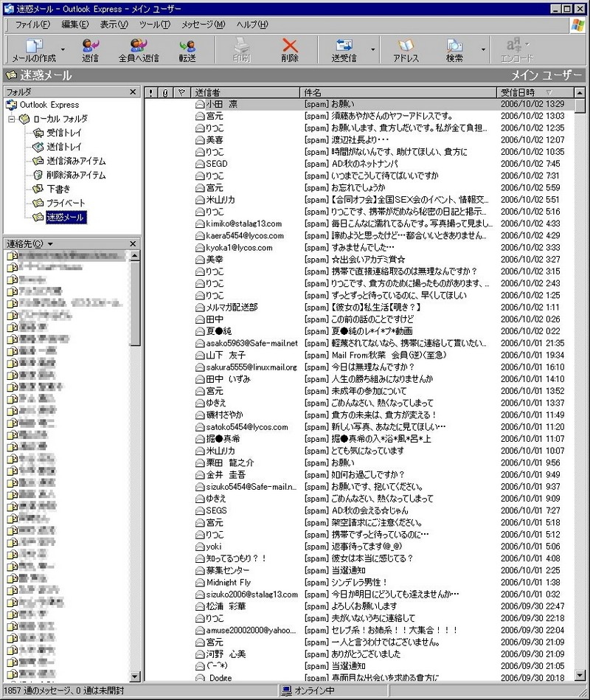Click contacts list scrollbar up arrow
Viewport: 590px width, 700px height.
click(x=135, y=256)
